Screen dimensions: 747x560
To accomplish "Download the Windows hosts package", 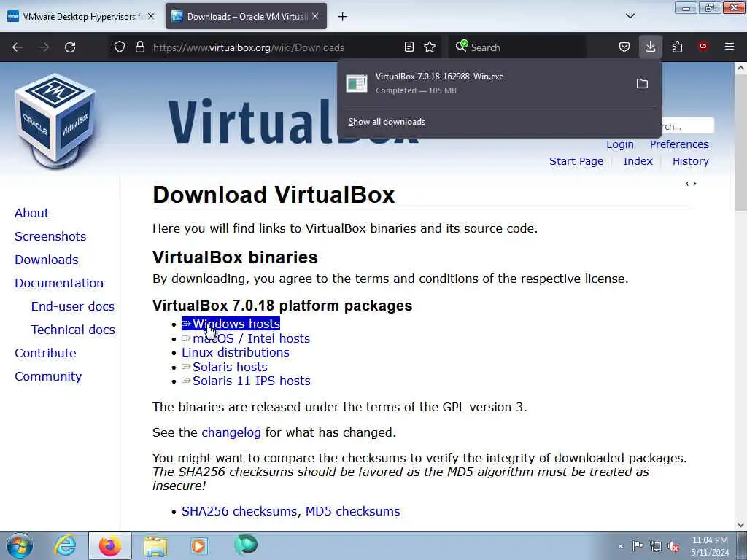I will click(x=231, y=324).
